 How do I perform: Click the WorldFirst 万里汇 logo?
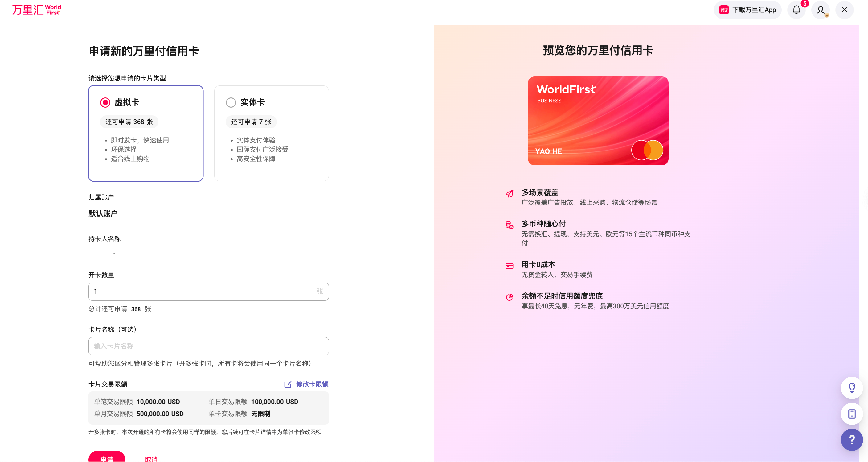pos(36,10)
